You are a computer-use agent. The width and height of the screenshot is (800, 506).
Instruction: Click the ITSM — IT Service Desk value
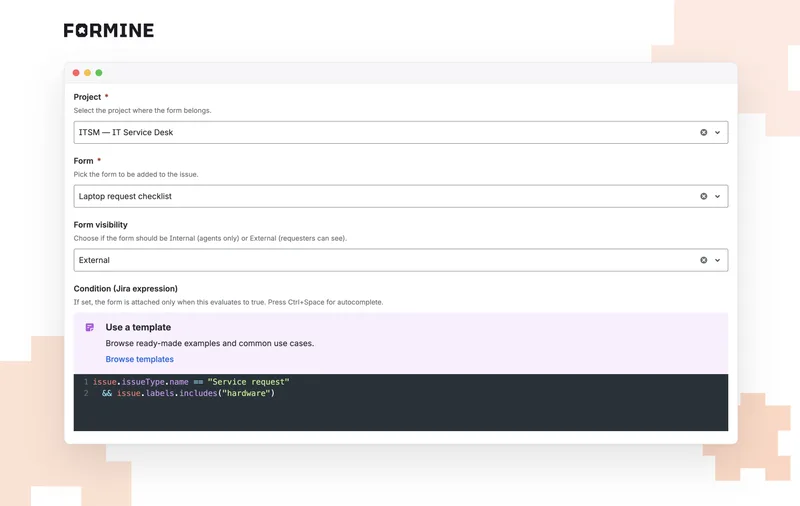126,133
